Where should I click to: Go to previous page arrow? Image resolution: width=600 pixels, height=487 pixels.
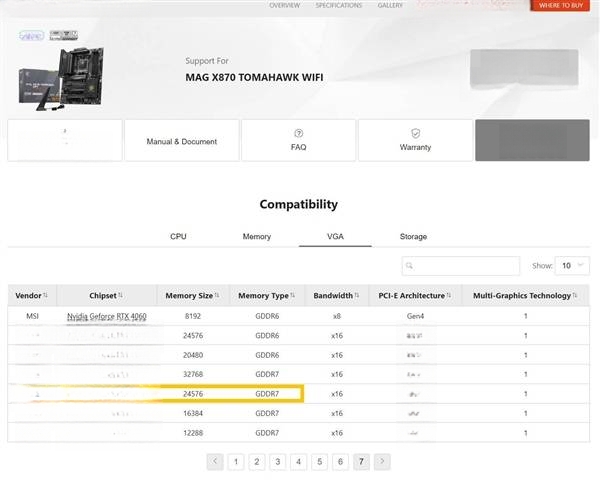pyautogui.click(x=215, y=461)
